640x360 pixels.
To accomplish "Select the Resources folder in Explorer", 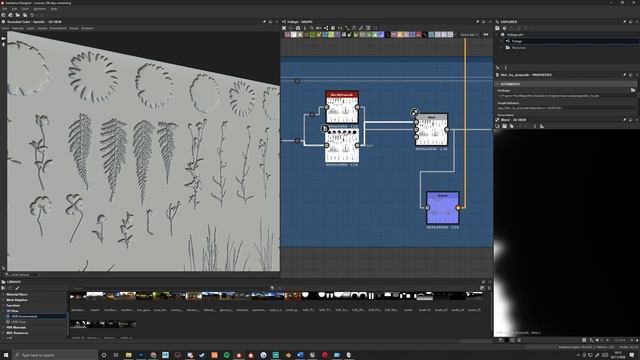I will pyautogui.click(x=519, y=48).
